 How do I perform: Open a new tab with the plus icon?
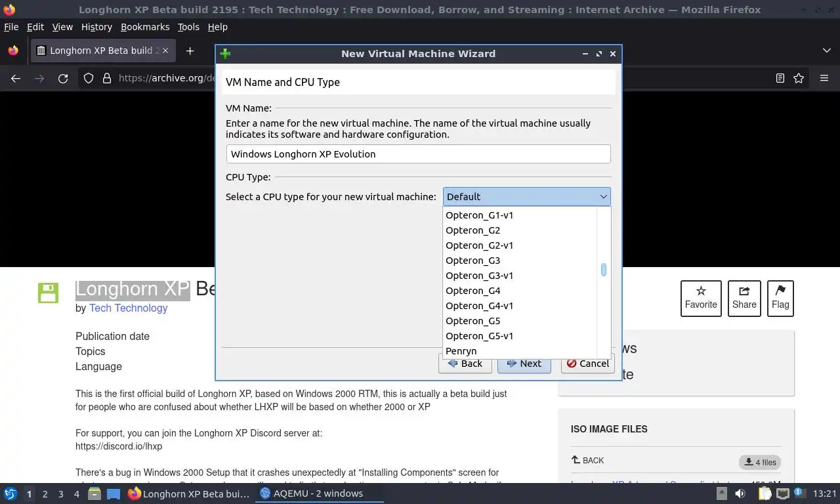[x=190, y=51]
